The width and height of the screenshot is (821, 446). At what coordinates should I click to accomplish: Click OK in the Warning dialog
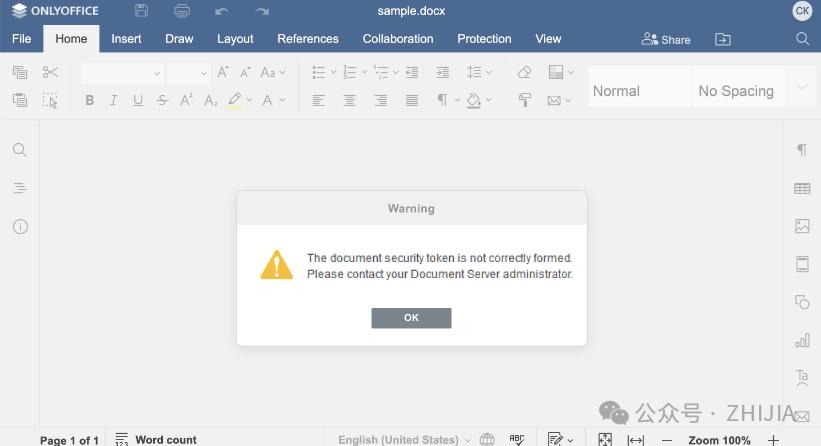coord(411,318)
